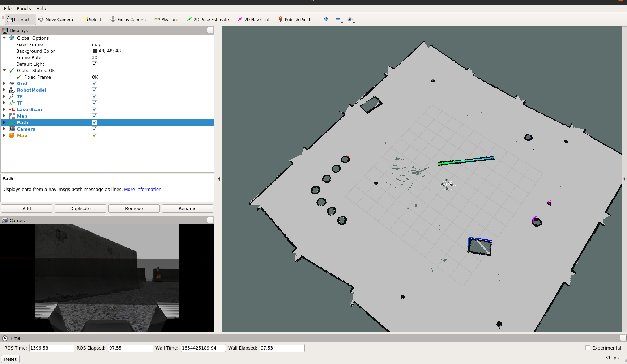Click the Duplicate button
The height and width of the screenshot is (364, 627).
[x=80, y=209]
